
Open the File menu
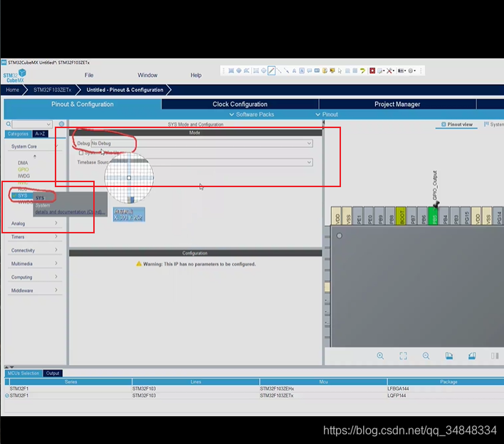[x=89, y=75]
